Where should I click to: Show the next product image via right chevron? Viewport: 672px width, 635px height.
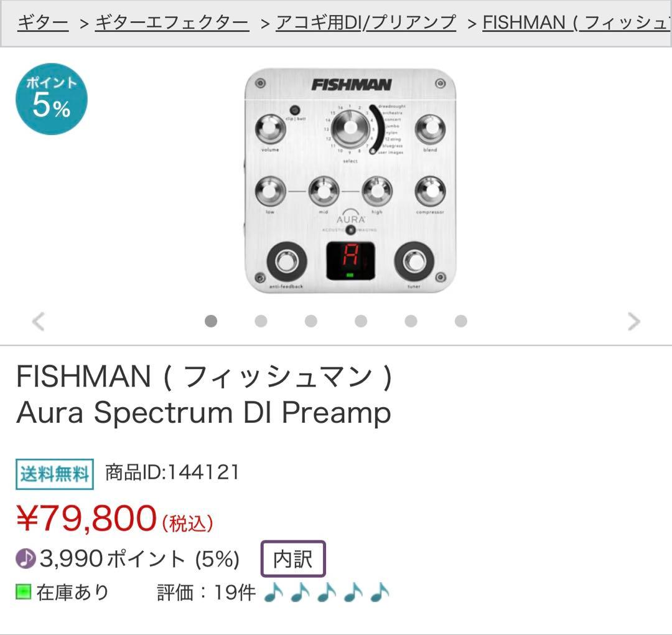635,322
